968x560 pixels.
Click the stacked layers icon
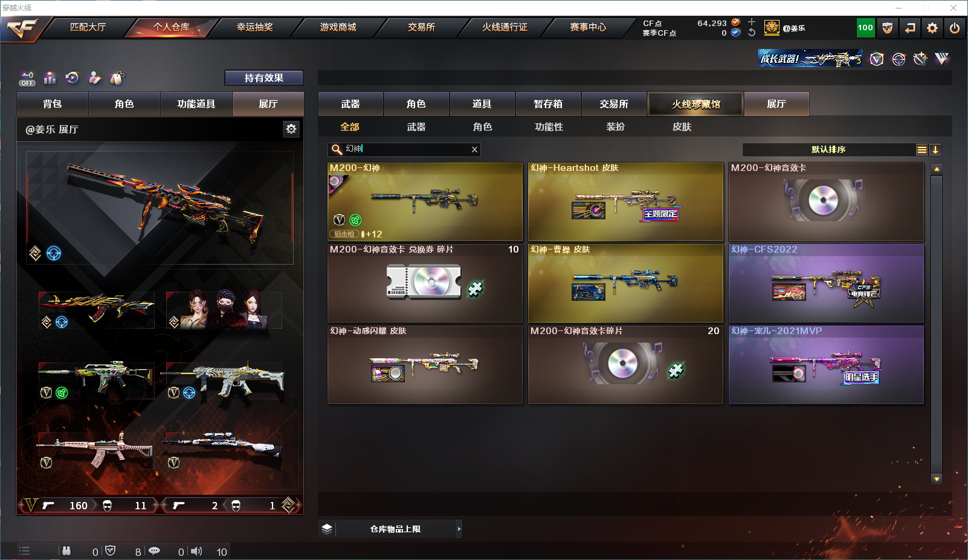click(x=327, y=529)
